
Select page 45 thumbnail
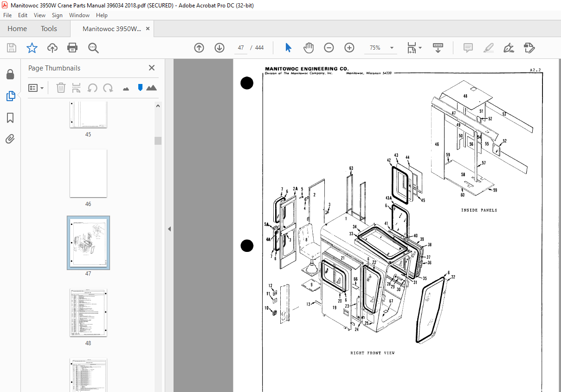pyautogui.click(x=88, y=115)
